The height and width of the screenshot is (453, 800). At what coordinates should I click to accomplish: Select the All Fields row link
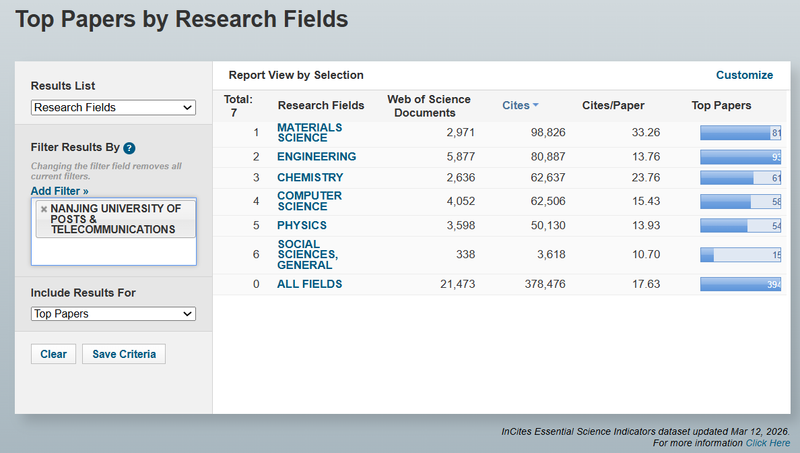click(x=309, y=284)
